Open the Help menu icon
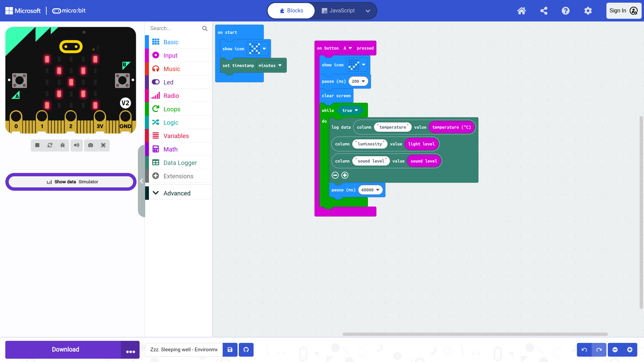This screenshot has width=644, height=362. [x=566, y=11]
